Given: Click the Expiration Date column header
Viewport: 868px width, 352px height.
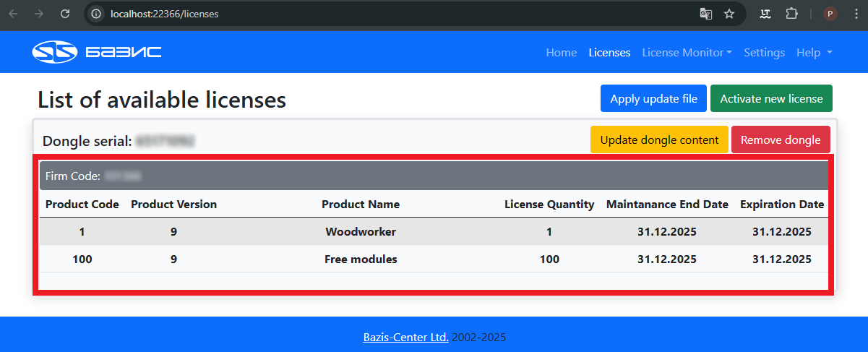Looking at the screenshot, I should 782,205.
